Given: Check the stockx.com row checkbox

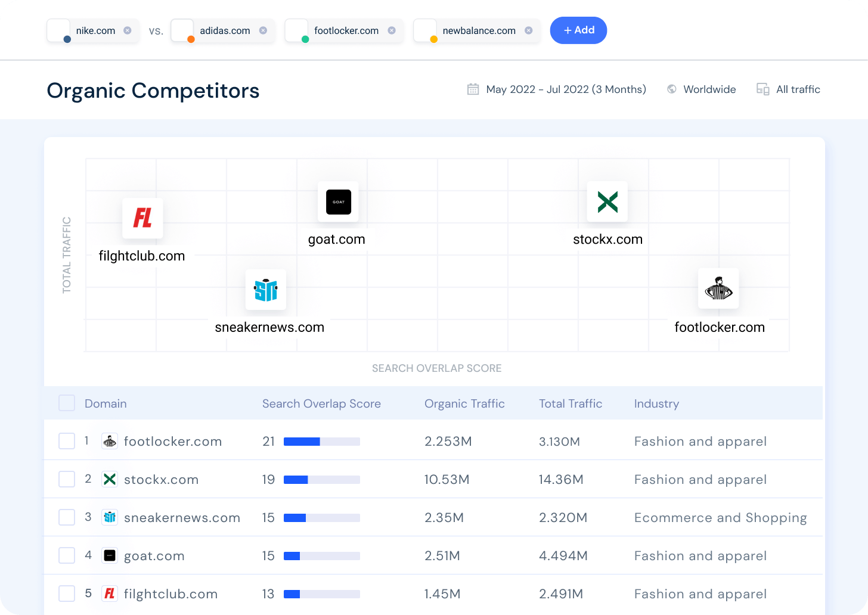Looking at the screenshot, I should pos(67,479).
